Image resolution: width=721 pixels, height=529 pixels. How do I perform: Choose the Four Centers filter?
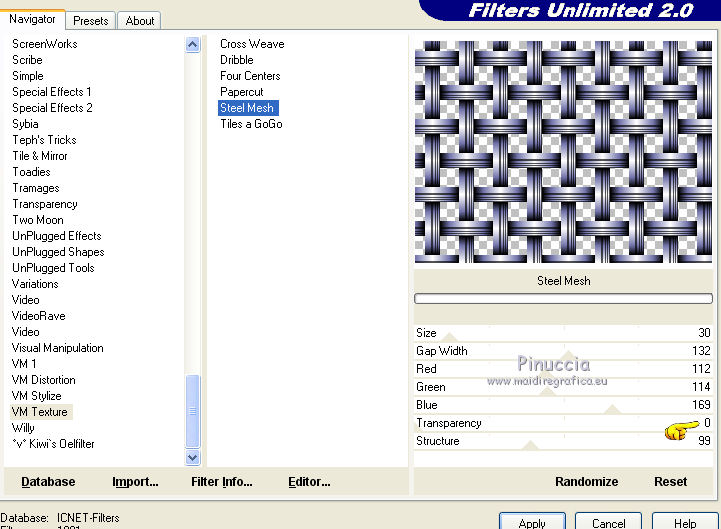tap(250, 76)
